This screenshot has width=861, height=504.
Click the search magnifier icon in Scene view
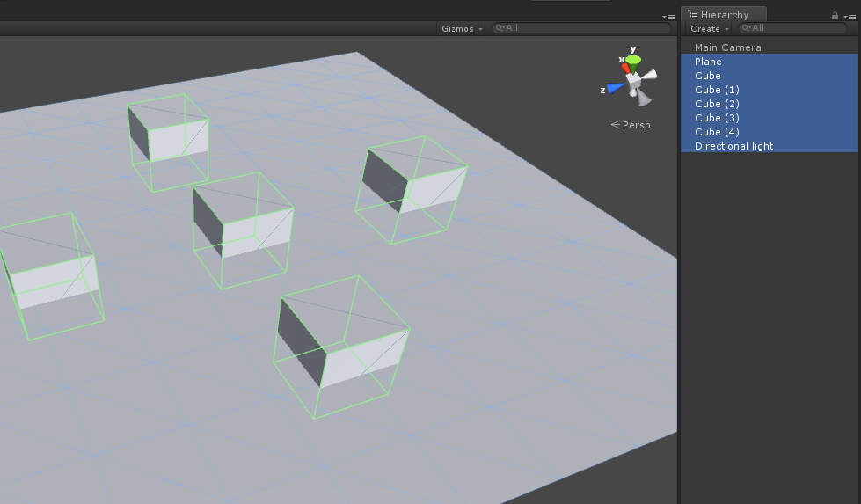[500, 27]
